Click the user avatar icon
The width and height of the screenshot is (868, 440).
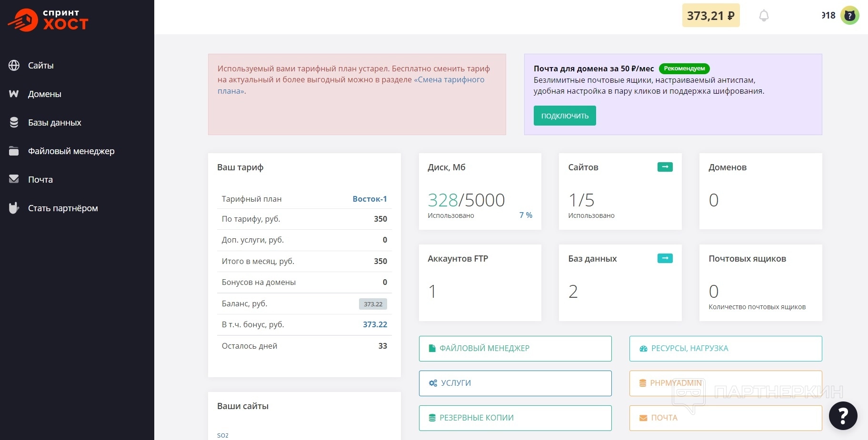point(849,16)
